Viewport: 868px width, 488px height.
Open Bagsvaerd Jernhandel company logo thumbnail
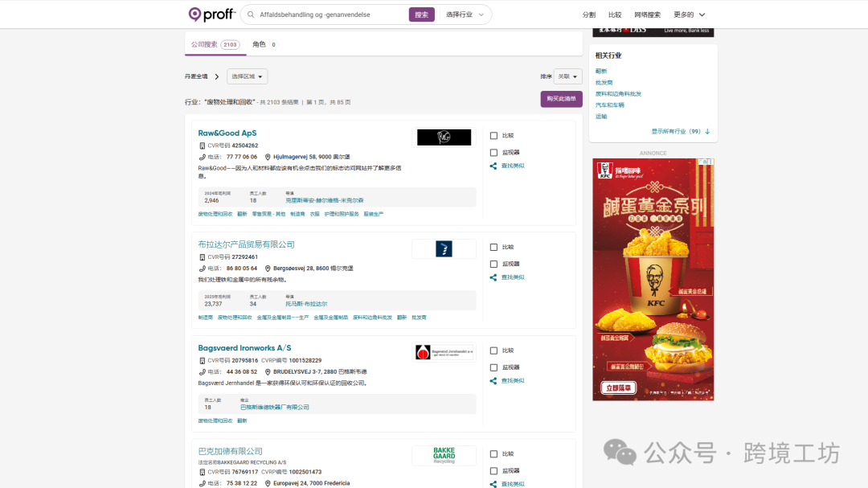coord(444,352)
